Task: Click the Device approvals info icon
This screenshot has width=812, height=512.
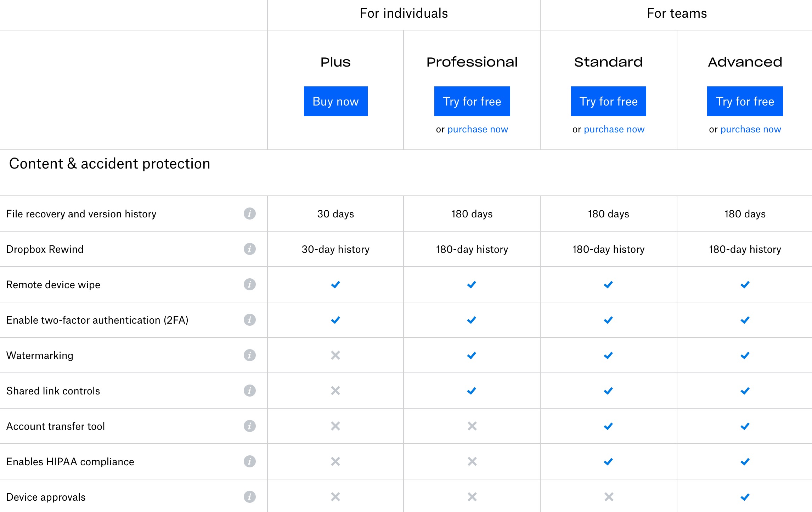Action: pos(249,497)
